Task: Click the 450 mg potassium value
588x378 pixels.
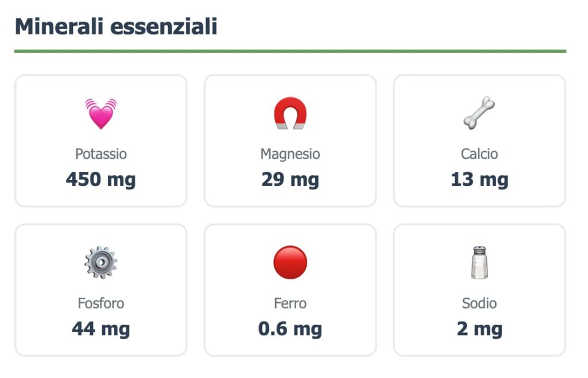Action: coord(101,180)
